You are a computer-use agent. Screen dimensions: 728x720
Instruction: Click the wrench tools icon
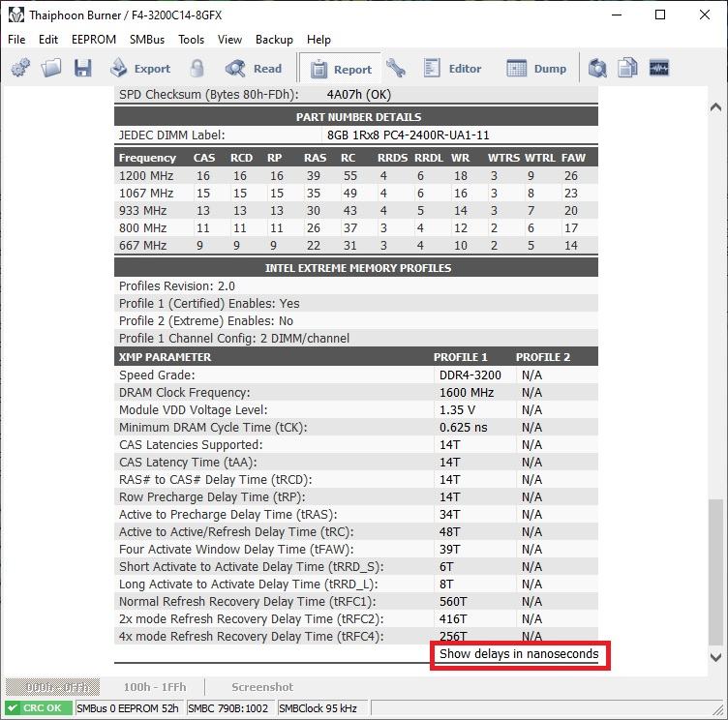(x=396, y=69)
